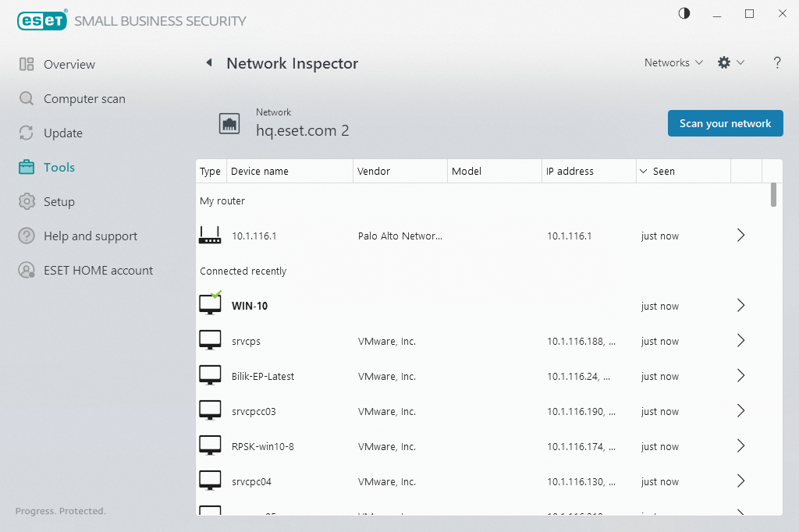Click the back arrow beside Network Inspector
Viewport: 799px width, 532px height.
[x=209, y=63]
